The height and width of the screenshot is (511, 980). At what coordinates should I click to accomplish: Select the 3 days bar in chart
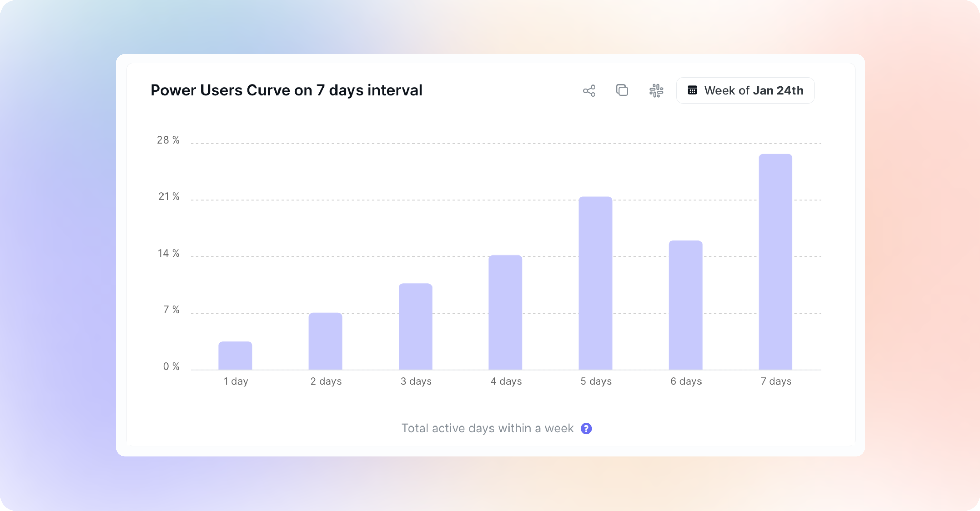(x=415, y=326)
